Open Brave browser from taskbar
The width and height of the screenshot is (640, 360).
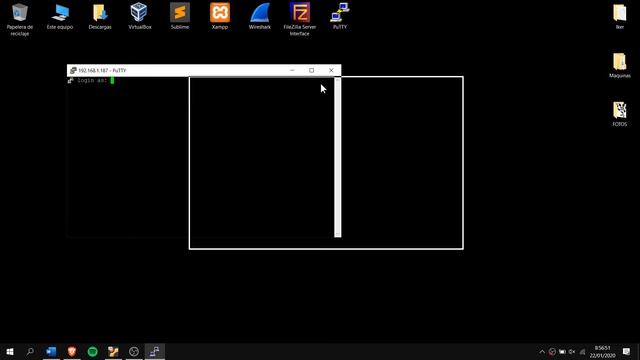click(x=72, y=351)
